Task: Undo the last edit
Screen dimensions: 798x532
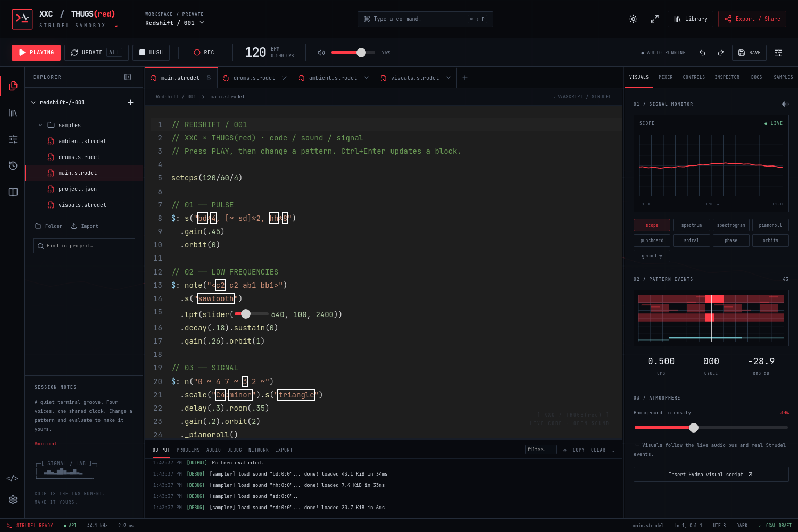Action: point(702,53)
